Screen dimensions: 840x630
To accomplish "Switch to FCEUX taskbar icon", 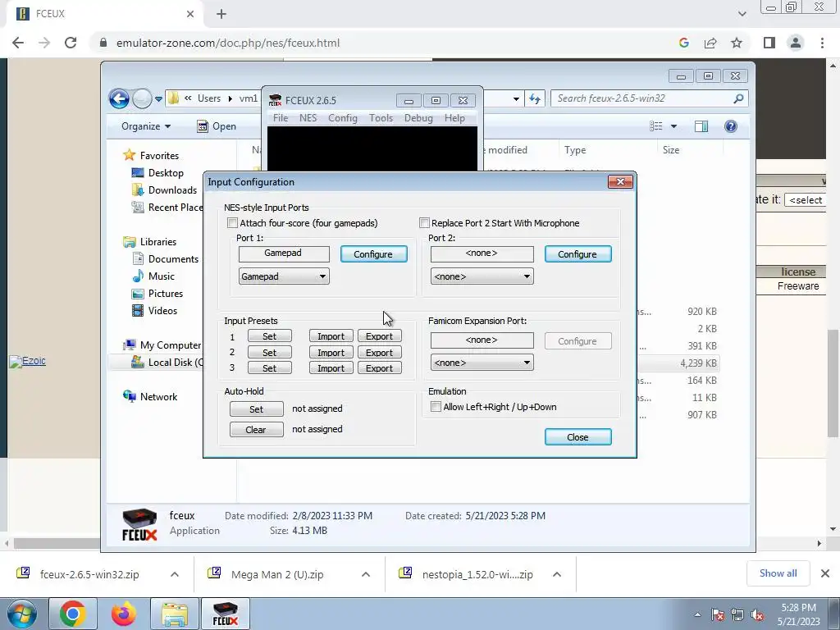I will [x=226, y=614].
